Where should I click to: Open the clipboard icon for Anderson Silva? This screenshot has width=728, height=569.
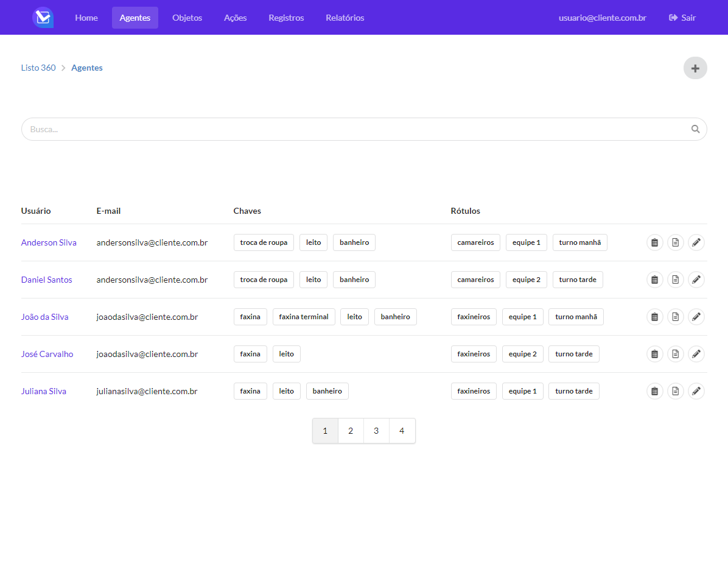[654, 242]
